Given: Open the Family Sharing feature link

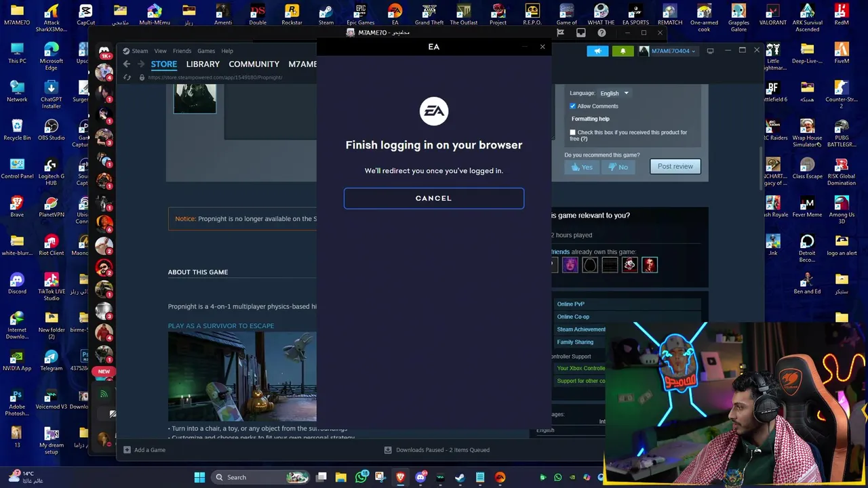Looking at the screenshot, I should click(575, 342).
